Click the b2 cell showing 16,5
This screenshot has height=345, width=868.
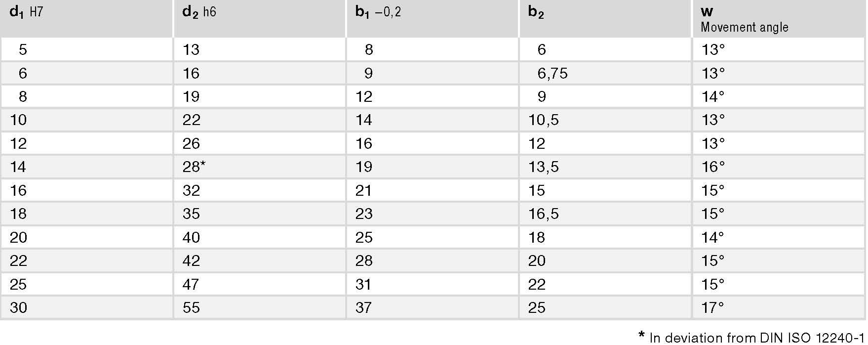point(605,214)
